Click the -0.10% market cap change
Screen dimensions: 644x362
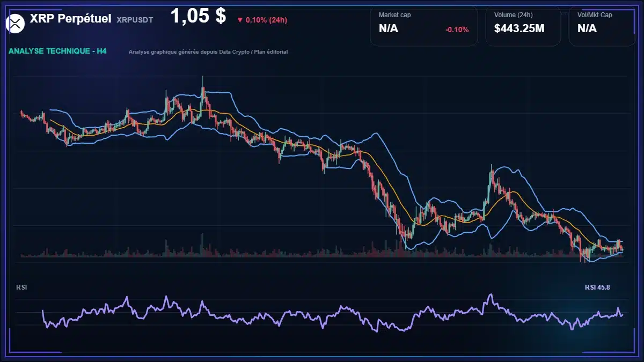pos(457,29)
